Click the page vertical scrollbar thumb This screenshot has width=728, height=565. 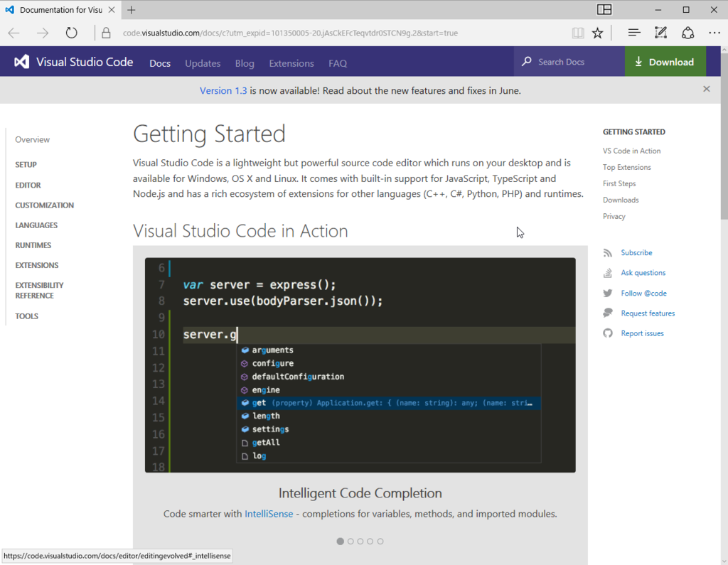(724, 136)
